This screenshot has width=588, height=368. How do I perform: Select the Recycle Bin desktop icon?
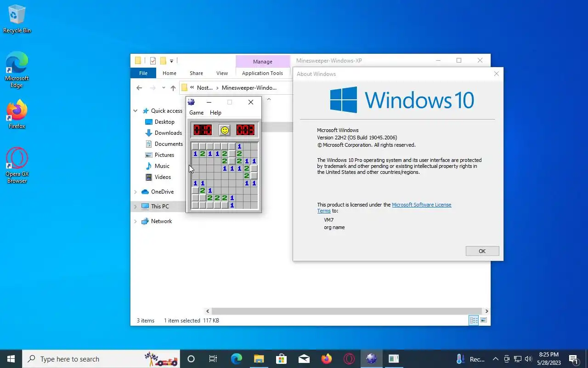pos(17,19)
